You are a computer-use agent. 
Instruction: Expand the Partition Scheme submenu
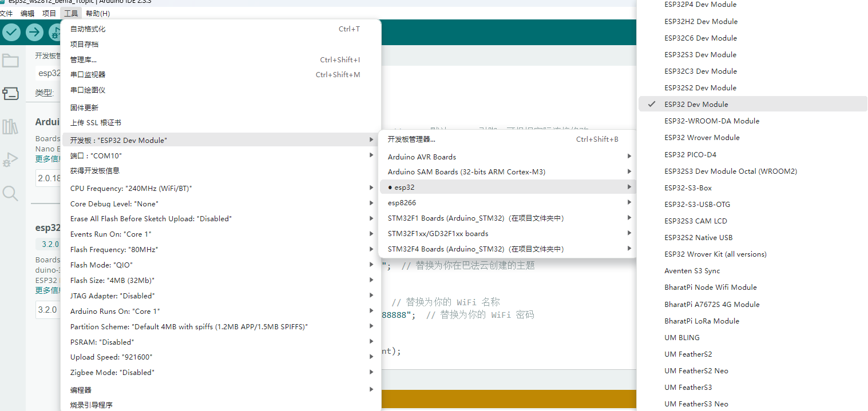click(x=221, y=326)
